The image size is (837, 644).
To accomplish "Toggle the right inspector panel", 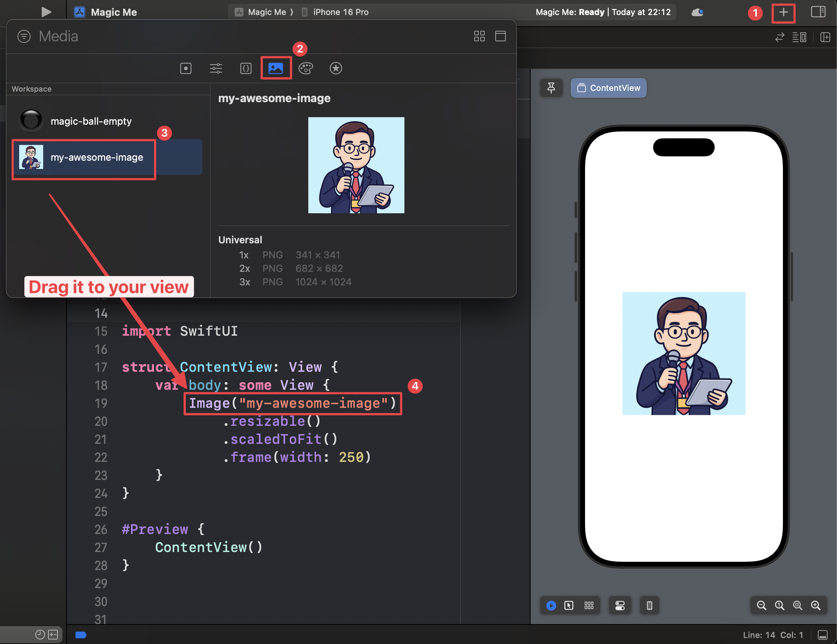I will (x=818, y=12).
